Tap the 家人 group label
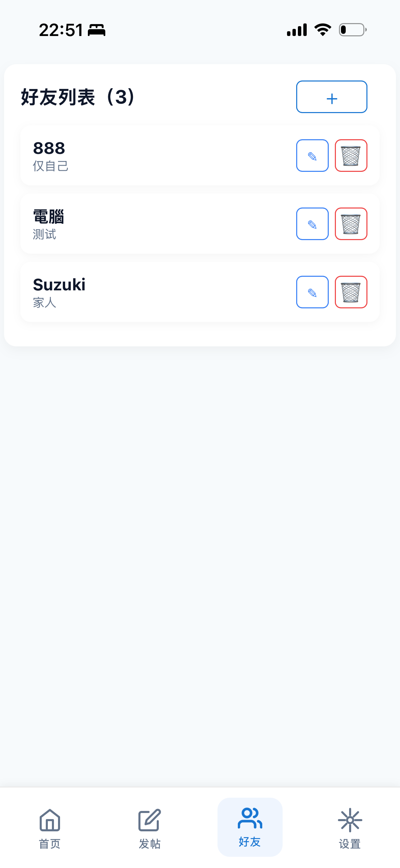The image size is (400, 868). pos(44,303)
